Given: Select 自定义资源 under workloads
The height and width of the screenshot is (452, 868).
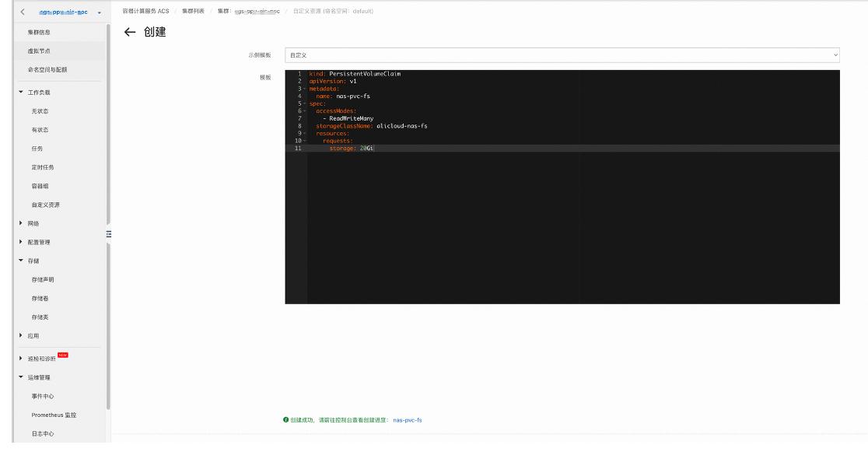Looking at the screenshot, I should click(45, 205).
